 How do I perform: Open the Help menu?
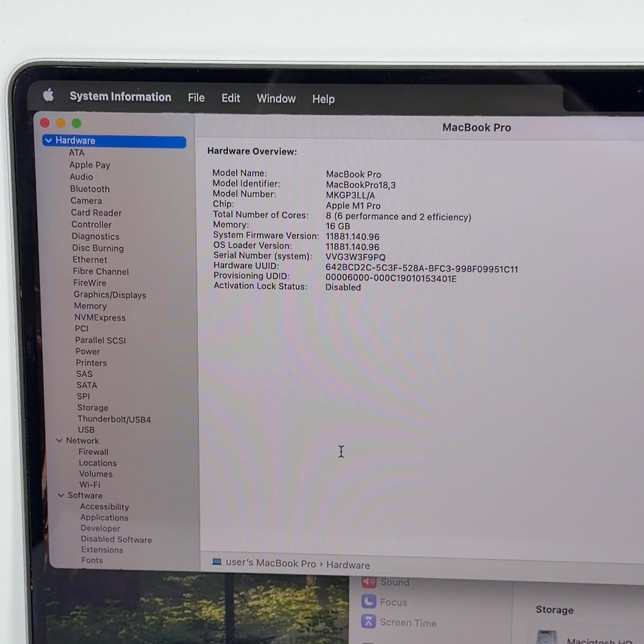click(323, 99)
